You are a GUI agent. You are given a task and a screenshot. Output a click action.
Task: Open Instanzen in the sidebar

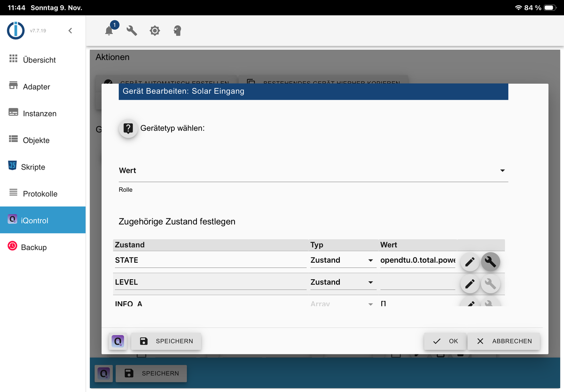click(x=43, y=113)
